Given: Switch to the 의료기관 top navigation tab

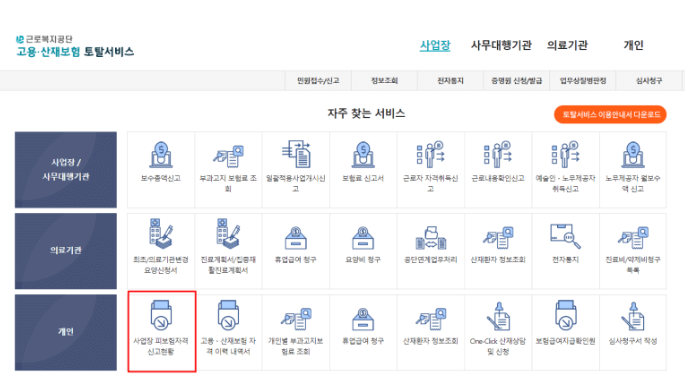Looking at the screenshot, I should (x=567, y=45).
